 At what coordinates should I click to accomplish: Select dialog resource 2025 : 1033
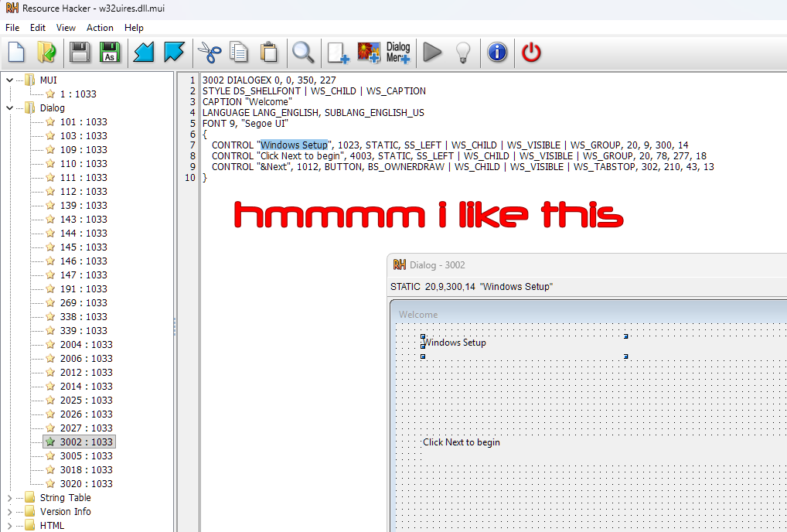point(86,401)
